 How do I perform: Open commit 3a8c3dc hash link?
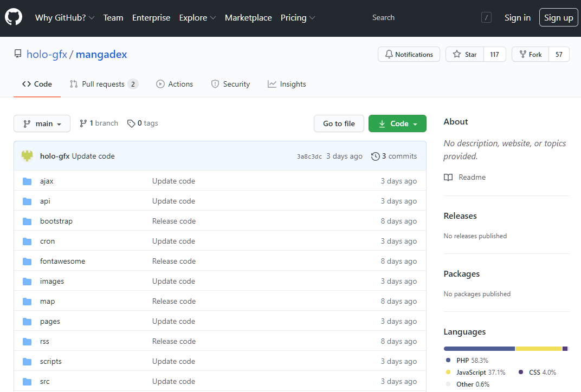(x=309, y=156)
